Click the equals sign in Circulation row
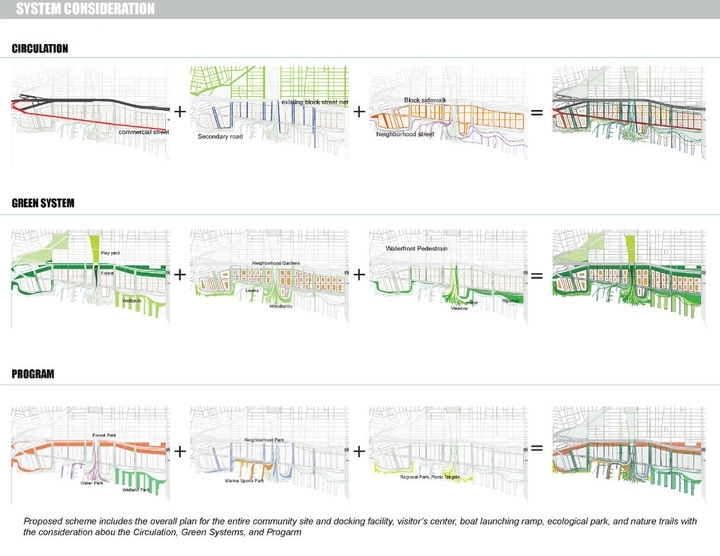This screenshot has height=556, width=720. click(536, 112)
